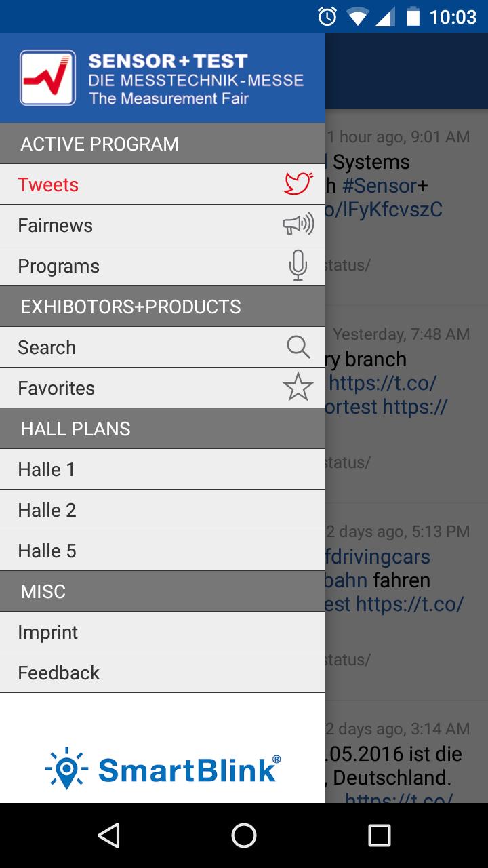
Task: Select the Feedback entry
Action: (x=59, y=673)
